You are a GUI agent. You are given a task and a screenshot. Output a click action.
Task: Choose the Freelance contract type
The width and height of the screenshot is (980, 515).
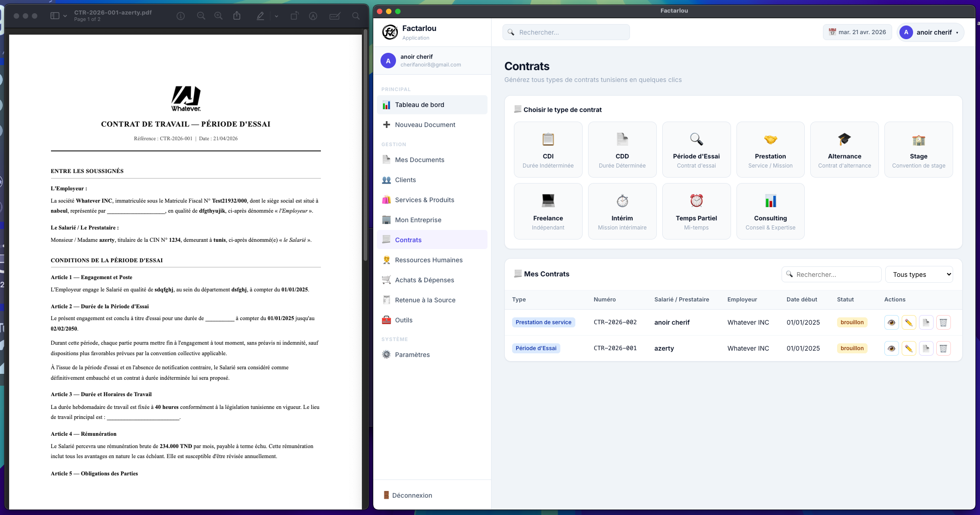pyautogui.click(x=548, y=211)
